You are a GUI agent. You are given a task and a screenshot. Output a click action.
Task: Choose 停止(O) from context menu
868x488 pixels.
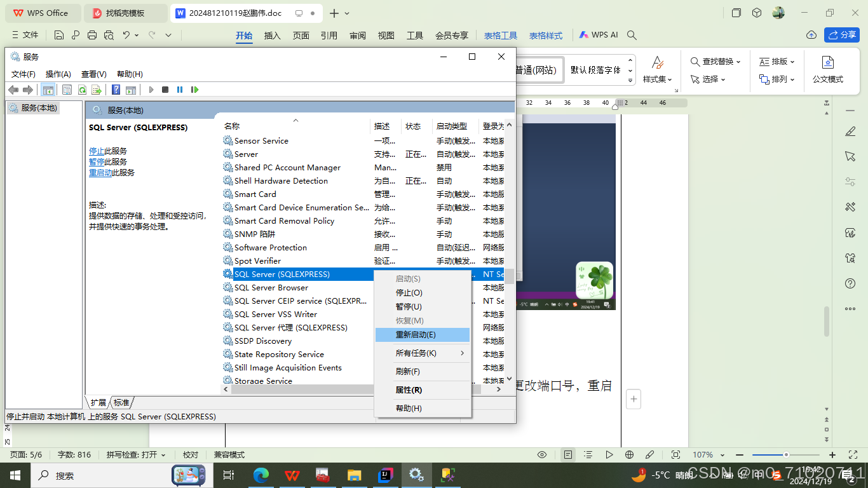coord(423,293)
